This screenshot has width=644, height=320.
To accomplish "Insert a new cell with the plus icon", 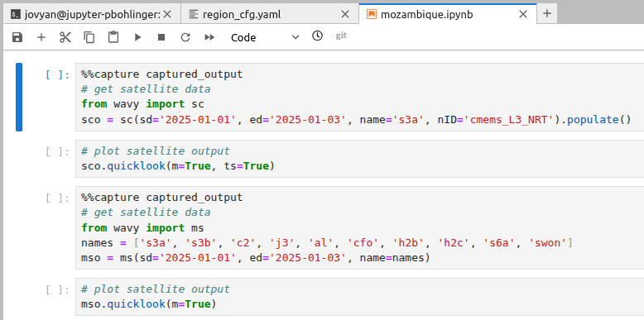I will (41, 37).
